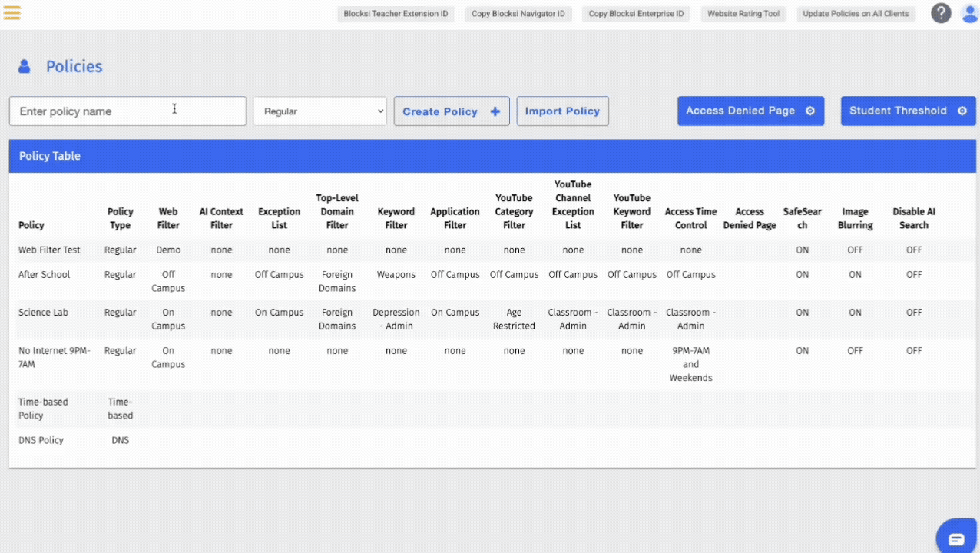Click YouTube Channel Exception List header
980x553 pixels.
(x=573, y=204)
